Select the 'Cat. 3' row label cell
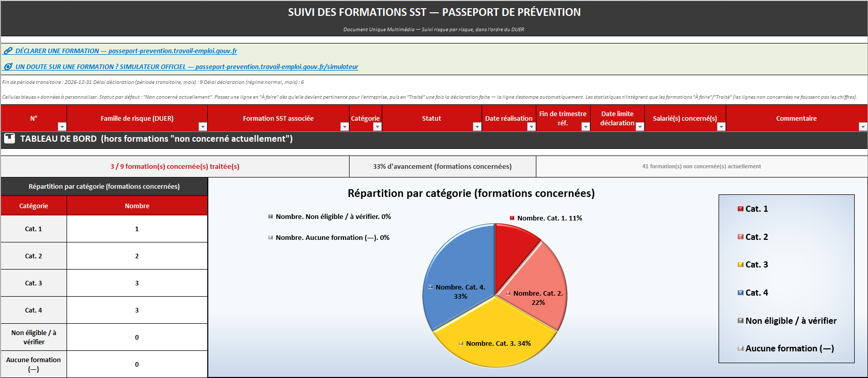This screenshot has width=868, height=378. [x=34, y=283]
